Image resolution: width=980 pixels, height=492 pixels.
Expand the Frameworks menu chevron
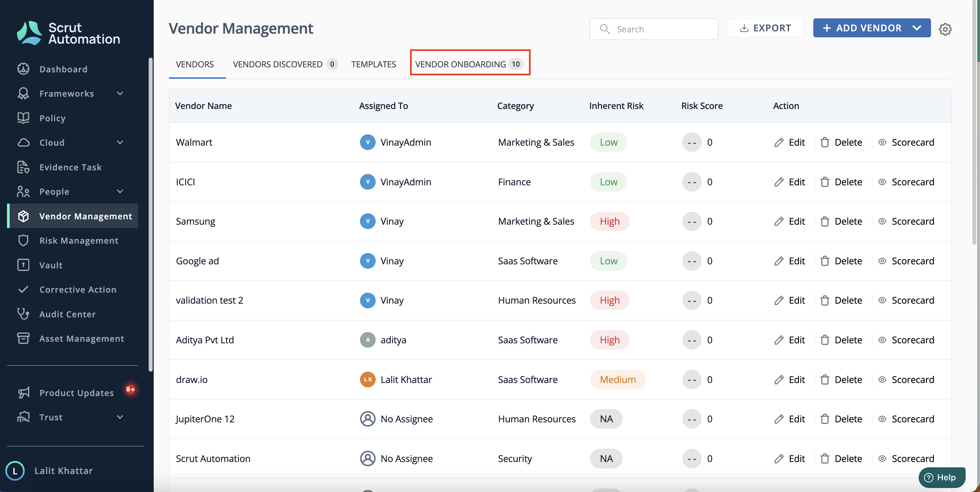tap(120, 93)
